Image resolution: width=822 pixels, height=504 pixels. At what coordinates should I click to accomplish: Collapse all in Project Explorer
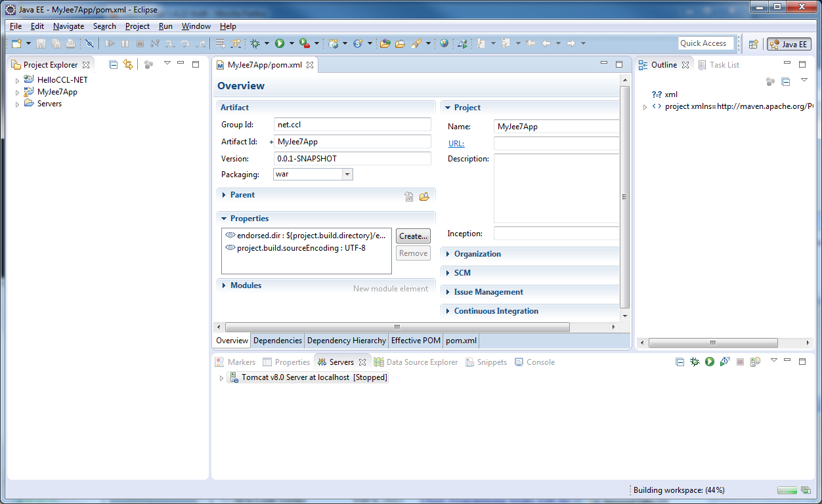tap(113, 64)
